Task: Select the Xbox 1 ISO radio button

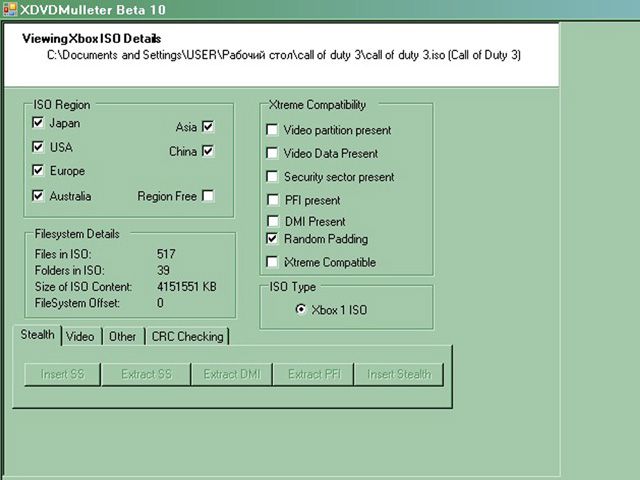Action: pyautogui.click(x=300, y=309)
